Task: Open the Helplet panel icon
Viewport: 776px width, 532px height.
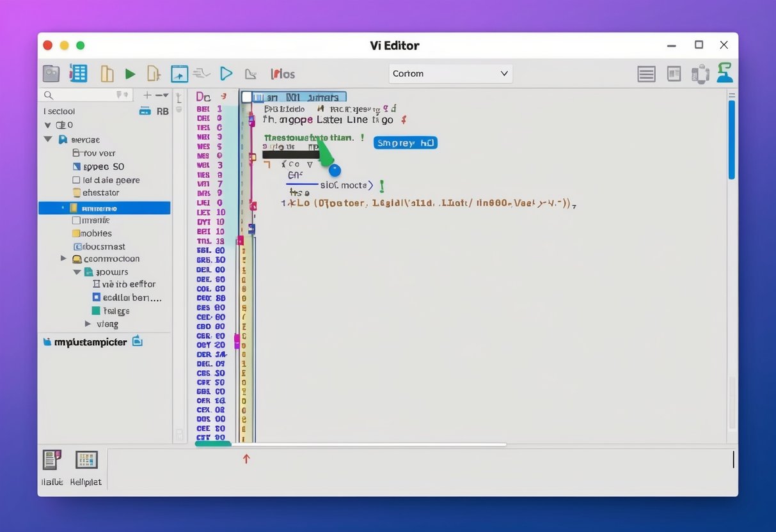Action: [86, 460]
